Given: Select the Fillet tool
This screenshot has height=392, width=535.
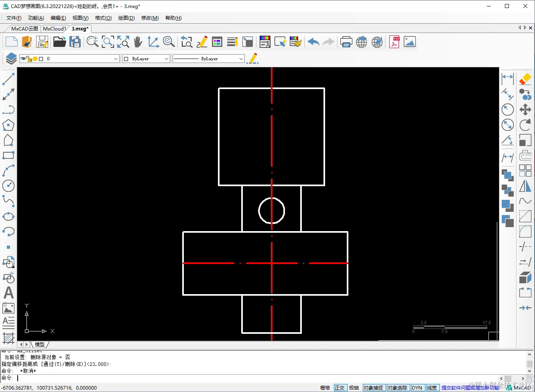Looking at the screenshot, I should [525, 232].
